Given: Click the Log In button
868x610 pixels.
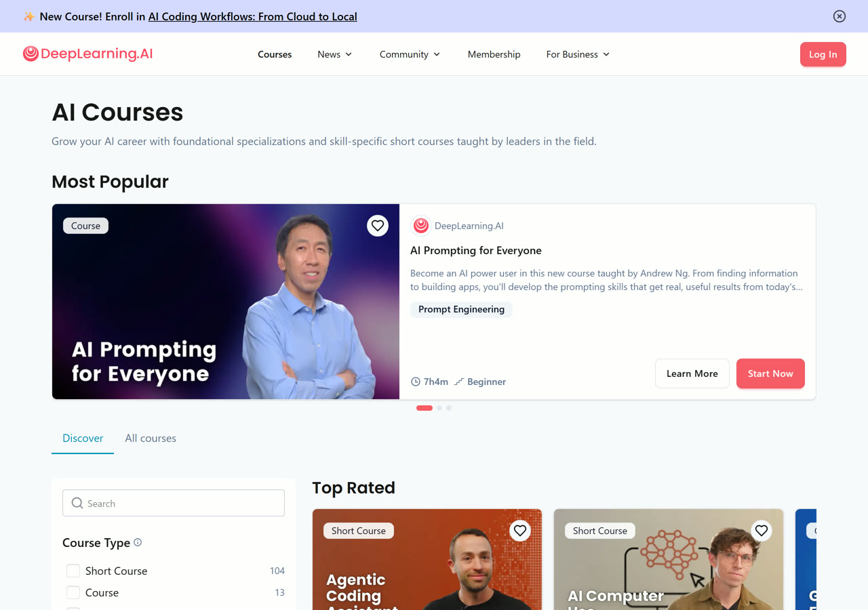Looking at the screenshot, I should [823, 54].
